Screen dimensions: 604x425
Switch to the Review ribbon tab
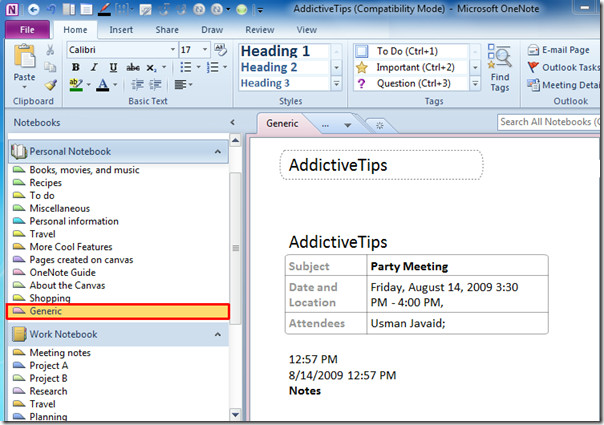260,30
